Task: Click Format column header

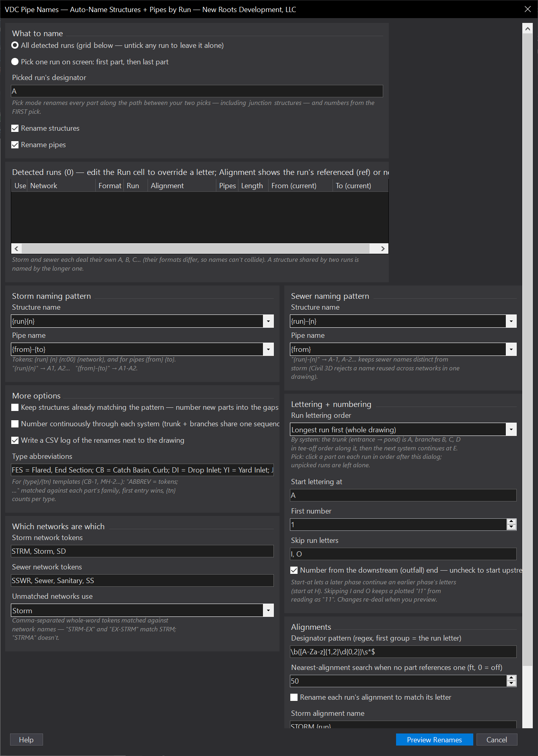Action: [110, 186]
